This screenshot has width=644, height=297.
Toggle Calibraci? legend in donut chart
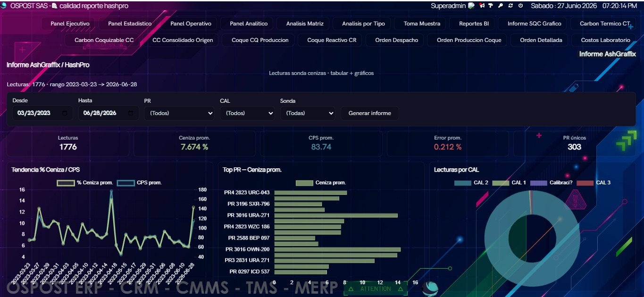[x=552, y=182]
